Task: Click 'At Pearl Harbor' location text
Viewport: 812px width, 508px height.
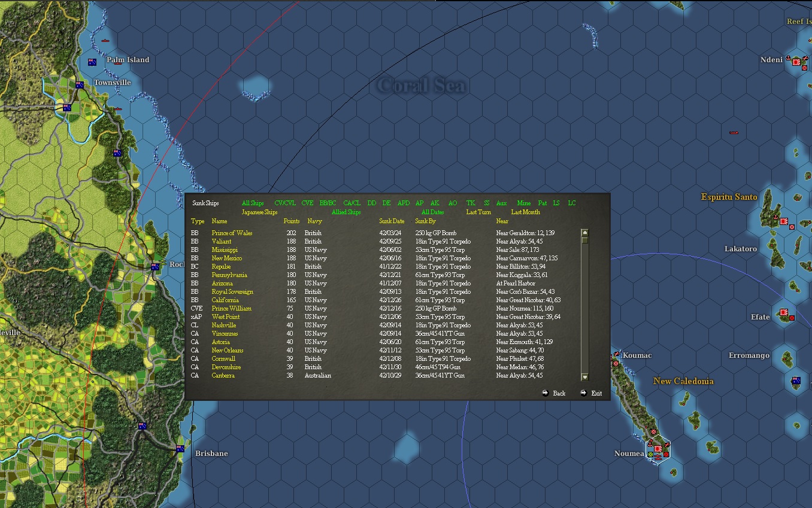Action: coord(517,283)
